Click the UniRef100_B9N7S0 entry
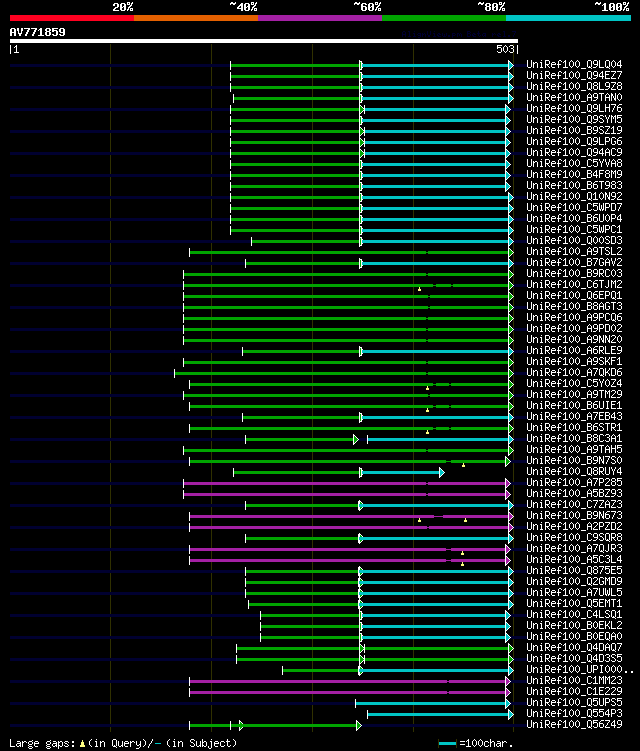The width and height of the screenshot is (640, 751). coord(574,461)
